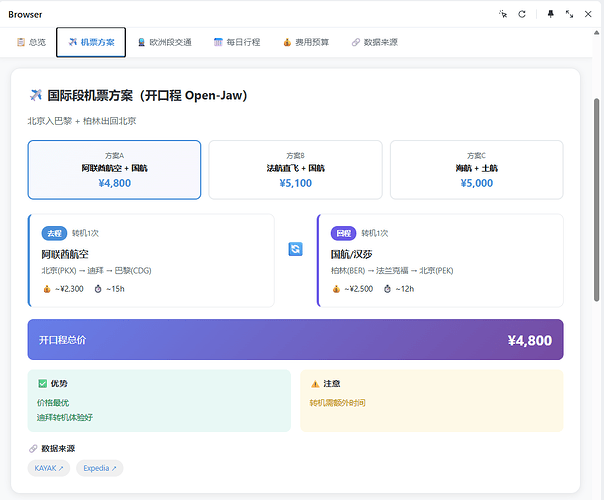Click the 回程 badge
This screenshot has height=500, width=604.
click(344, 233)
